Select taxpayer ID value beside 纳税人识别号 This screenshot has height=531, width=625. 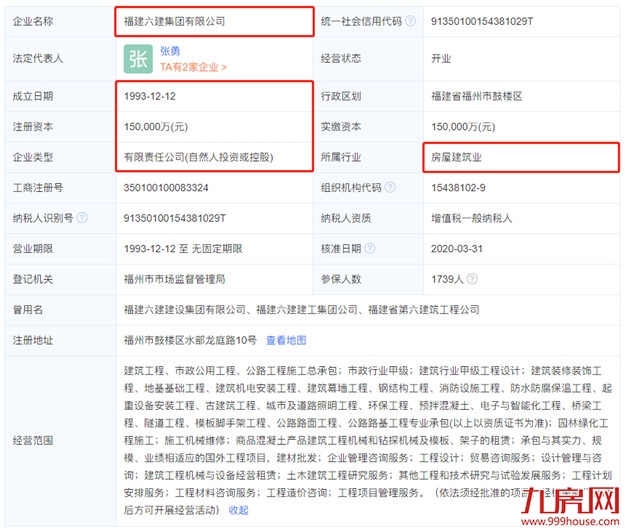coord(175,218)
